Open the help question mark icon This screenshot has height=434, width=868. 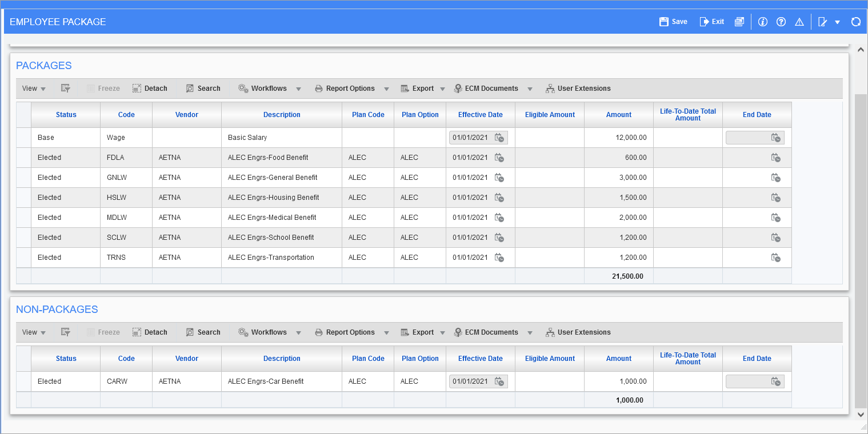click(781, 22)
